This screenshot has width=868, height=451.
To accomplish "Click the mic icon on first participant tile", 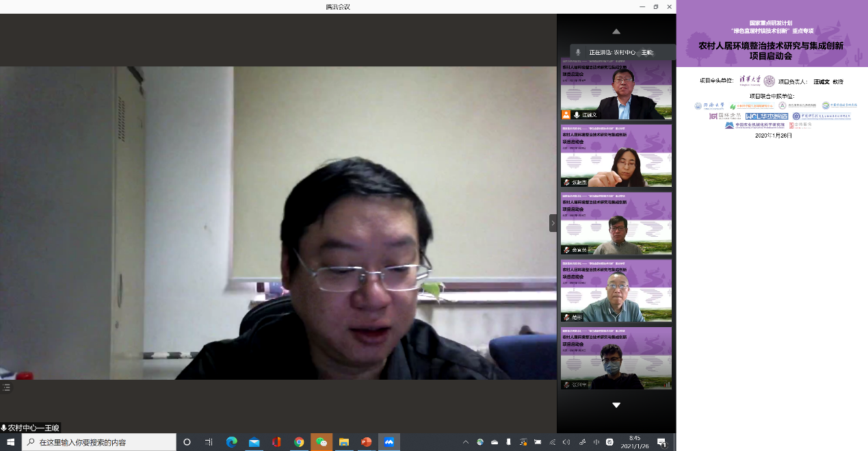I will [x=577, y=115].
